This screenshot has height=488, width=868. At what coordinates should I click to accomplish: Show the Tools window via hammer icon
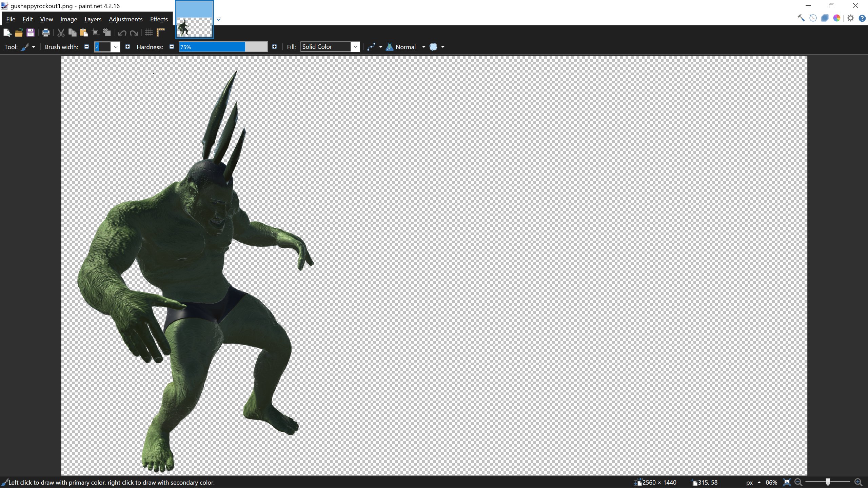click(x=801, y=18)
